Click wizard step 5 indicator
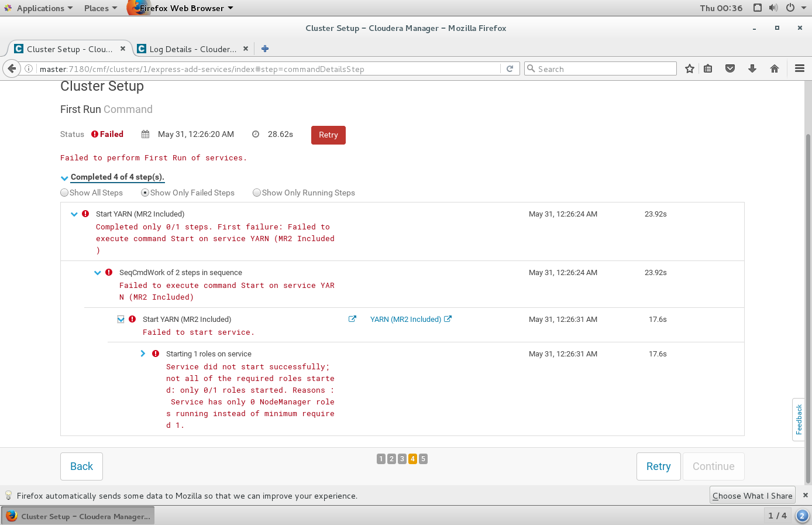Viewport: 812px width, 525px height. [423, 459]
